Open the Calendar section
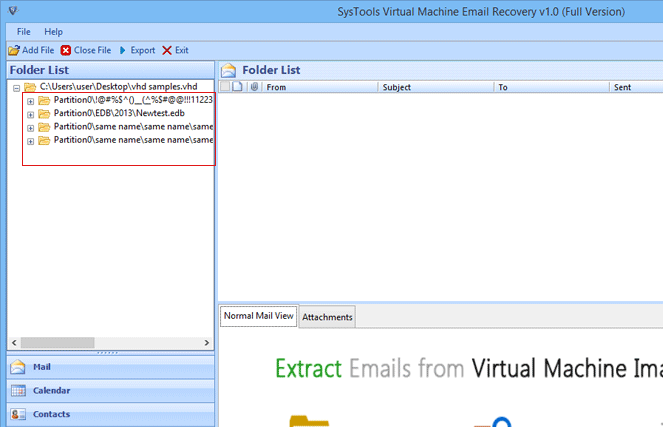 (111, 391)
